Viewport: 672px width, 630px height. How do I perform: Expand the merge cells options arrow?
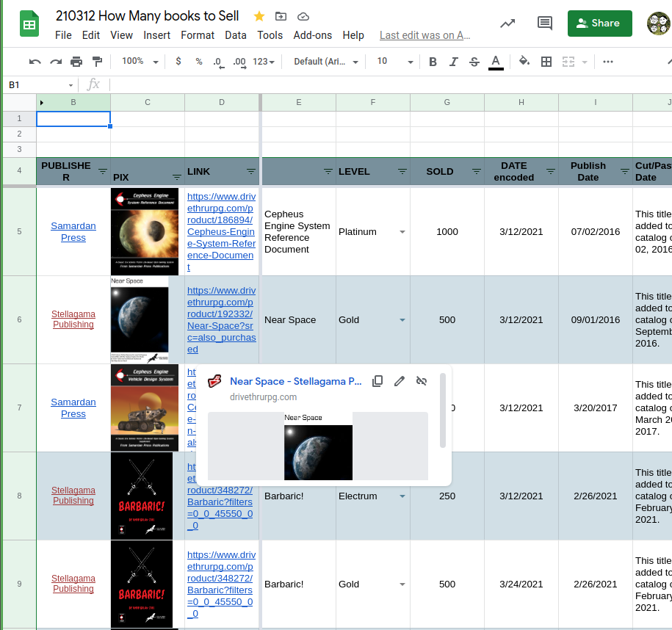click(x=585, y=62)
